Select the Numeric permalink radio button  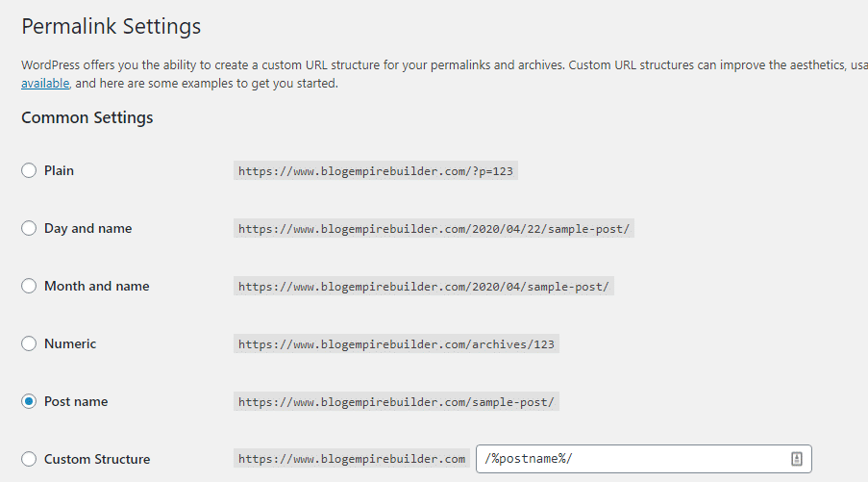29,342
